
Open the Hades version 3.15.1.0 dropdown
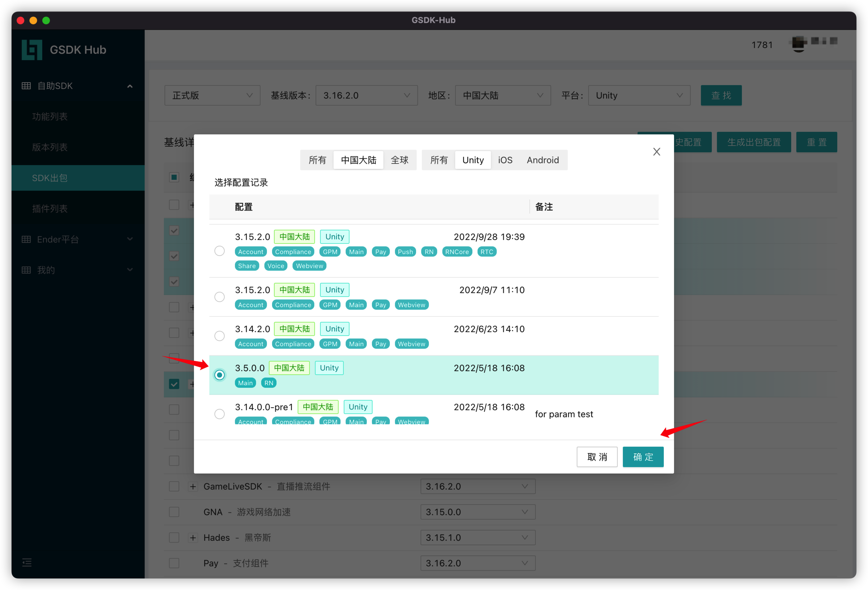point(478,537)
